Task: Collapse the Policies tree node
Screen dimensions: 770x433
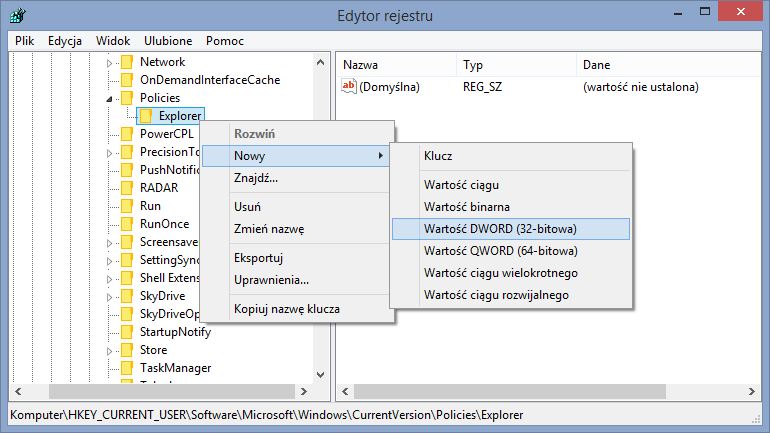Action: click(110, 99)
